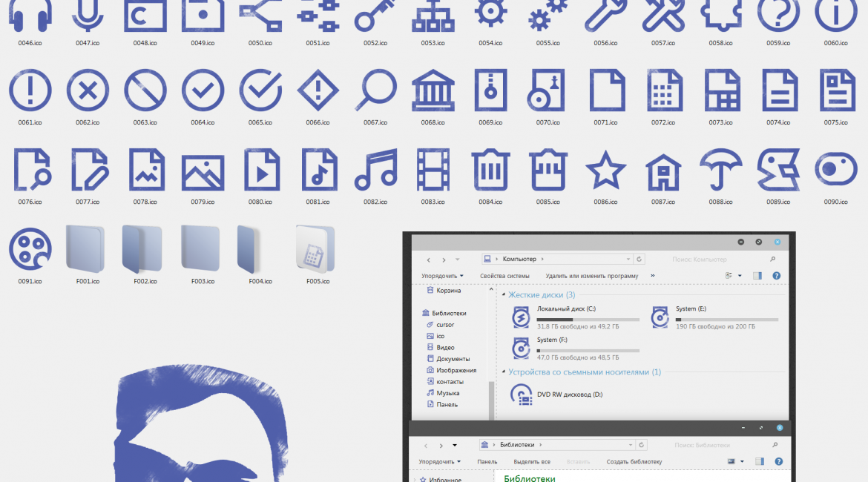Open the Видео library in the sidebar
This screenshot has width=868, height=482.
click(x=440, y=348)
